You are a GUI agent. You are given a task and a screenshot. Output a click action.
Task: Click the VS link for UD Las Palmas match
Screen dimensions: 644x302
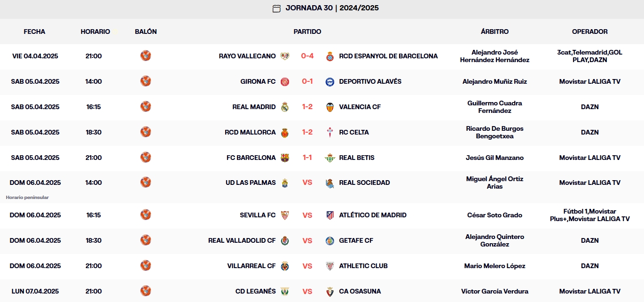(x=307, y=183)
